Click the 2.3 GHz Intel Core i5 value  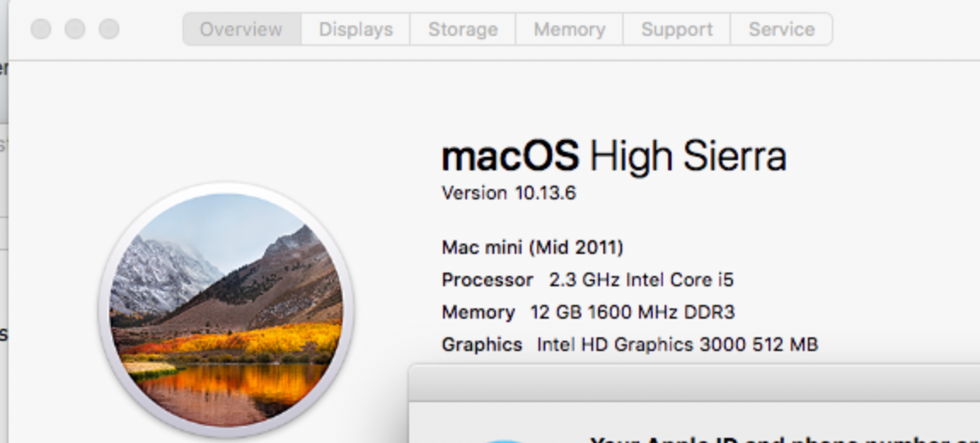(x=641, y=279)
